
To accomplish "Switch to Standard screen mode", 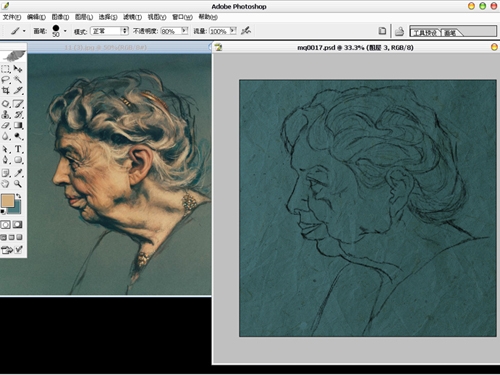I will [4, 237].
